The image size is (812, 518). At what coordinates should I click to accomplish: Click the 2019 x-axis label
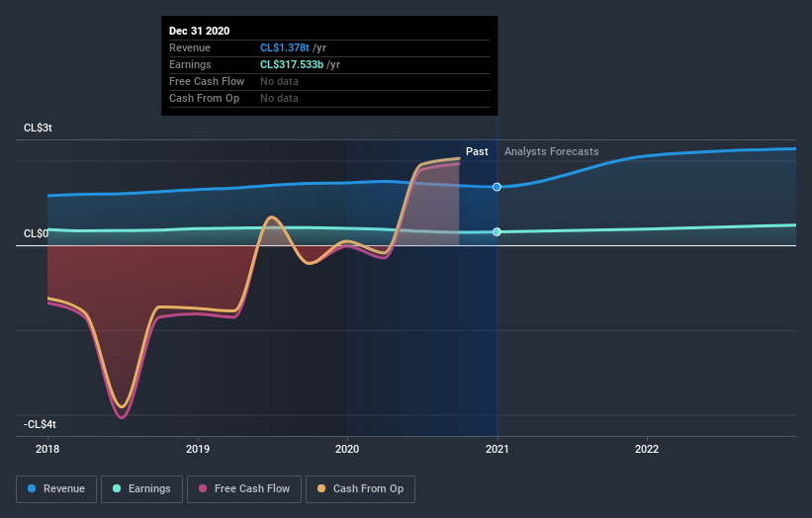pos(198,449)
